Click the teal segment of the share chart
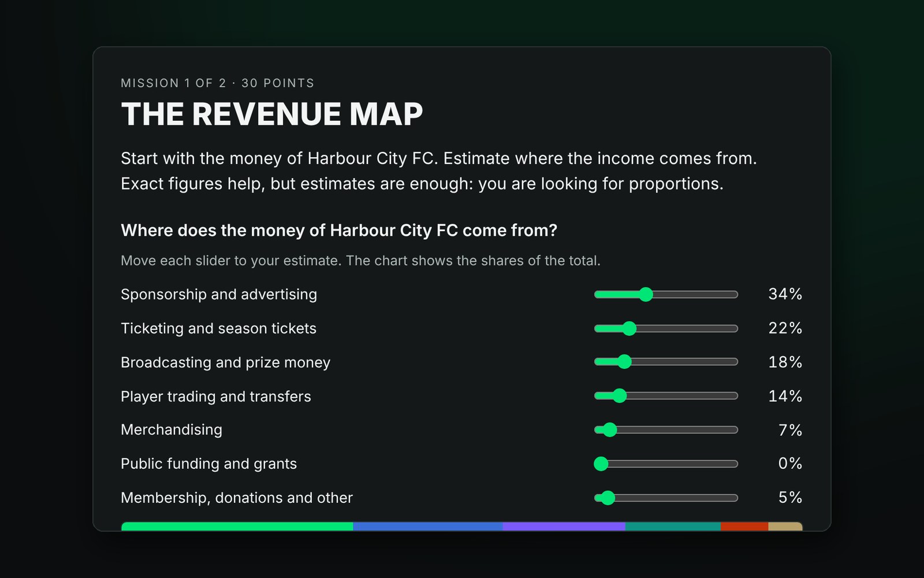Image resolution: width=924 pixels, height=578 pixels. pos(673,527)
